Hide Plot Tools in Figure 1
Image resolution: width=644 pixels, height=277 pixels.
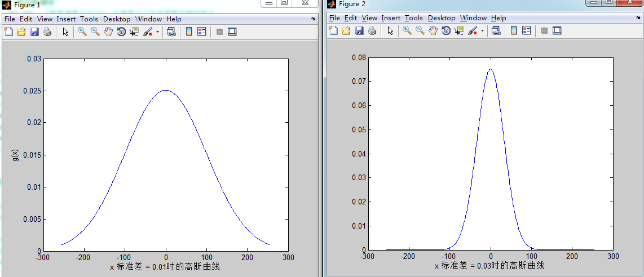click(x=219, y=32)
